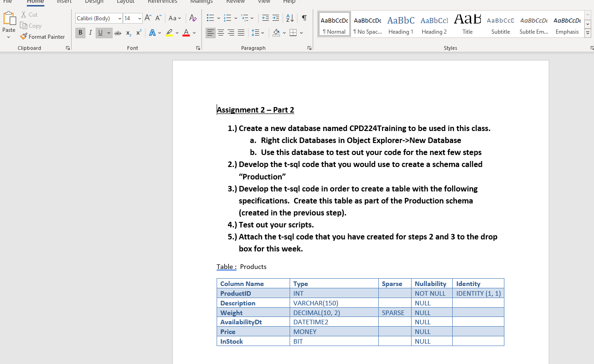The image size is (594, 364).
Task: Apply center alignment
Action: point(221,33)
